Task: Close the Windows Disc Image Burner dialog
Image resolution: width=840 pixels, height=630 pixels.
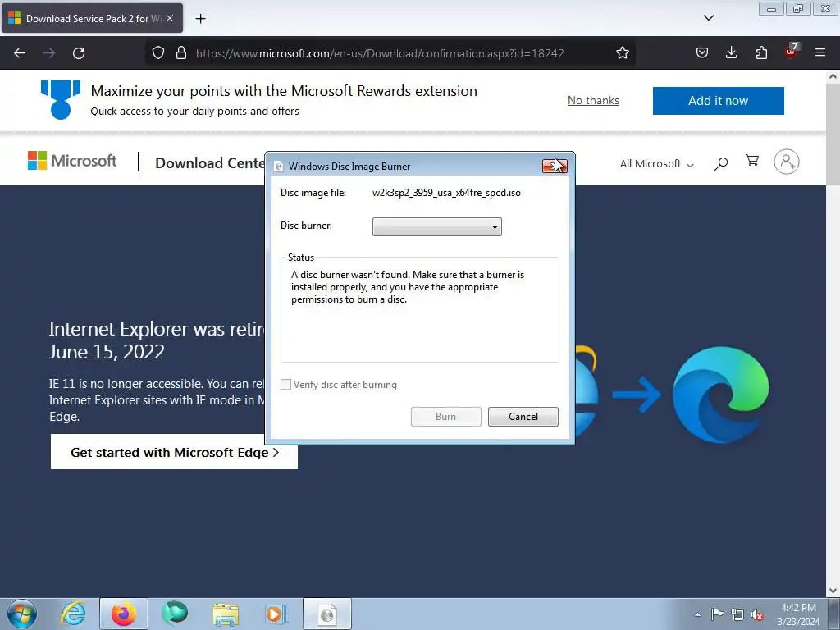Action: [x=555, y=166]
